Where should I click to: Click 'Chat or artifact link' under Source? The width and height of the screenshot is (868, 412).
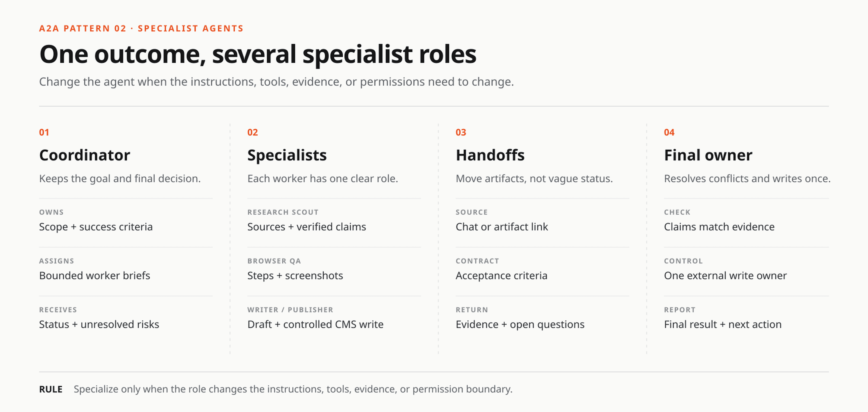(x=502, y=227)
